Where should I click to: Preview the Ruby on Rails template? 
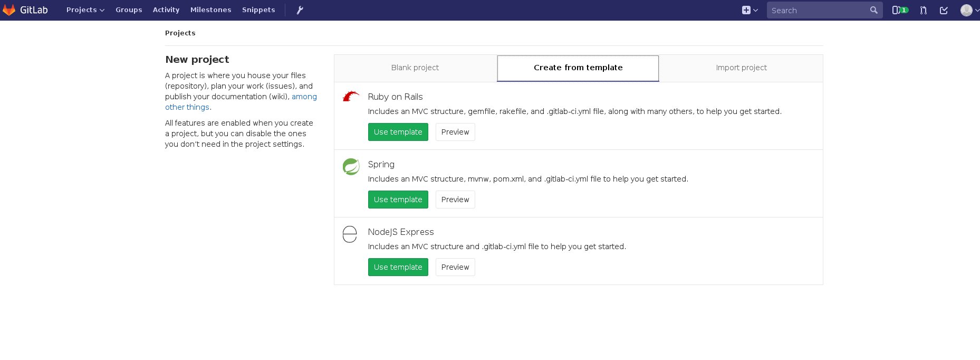pos(455,132)
